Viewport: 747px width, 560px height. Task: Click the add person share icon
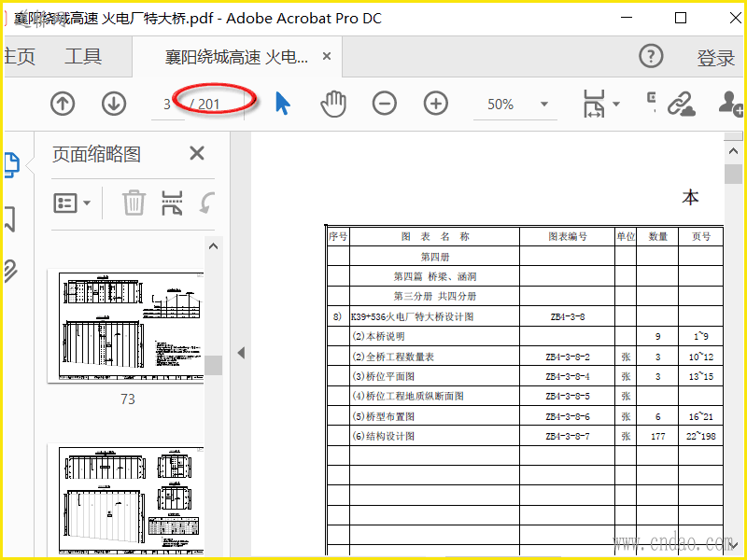tap(730, 104)
